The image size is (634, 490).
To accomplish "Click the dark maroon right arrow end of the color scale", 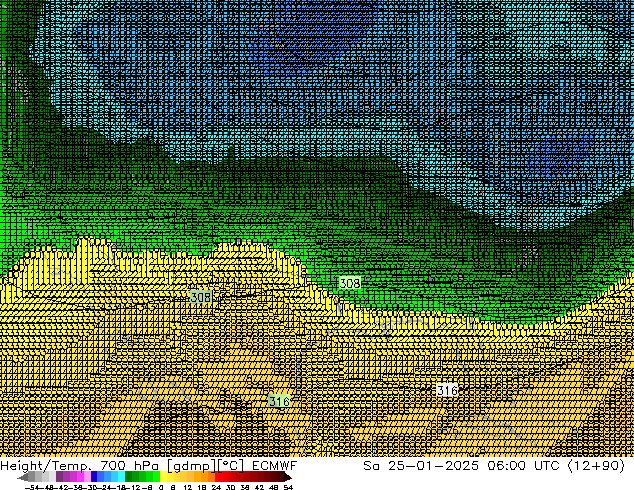I will click(x=287, y=476).
